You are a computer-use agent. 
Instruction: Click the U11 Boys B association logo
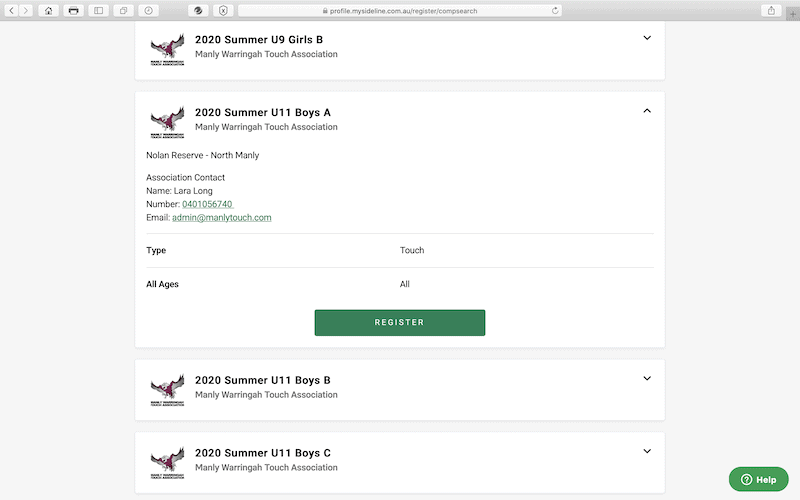coord(167,389)
